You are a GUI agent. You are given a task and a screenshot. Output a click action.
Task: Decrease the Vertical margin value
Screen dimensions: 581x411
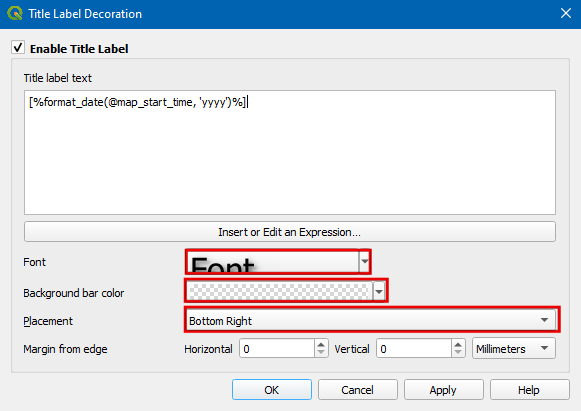coord(458,353)
